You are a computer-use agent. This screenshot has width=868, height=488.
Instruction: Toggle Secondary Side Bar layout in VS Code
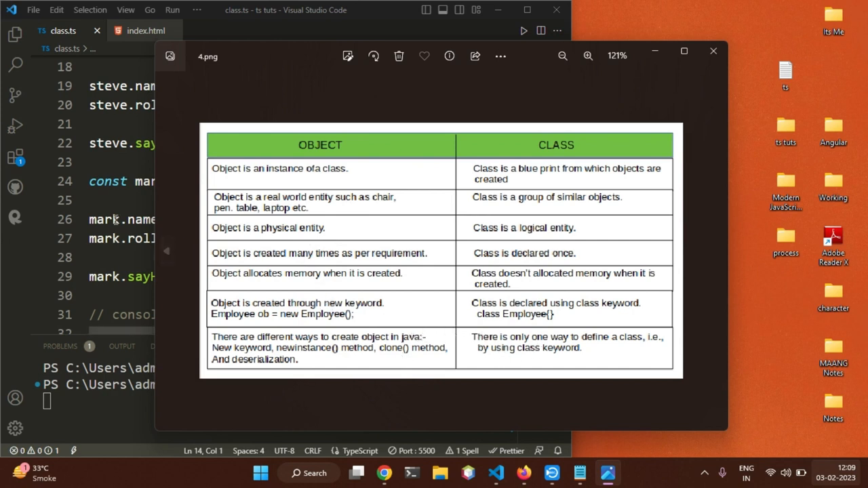[460, 10]
